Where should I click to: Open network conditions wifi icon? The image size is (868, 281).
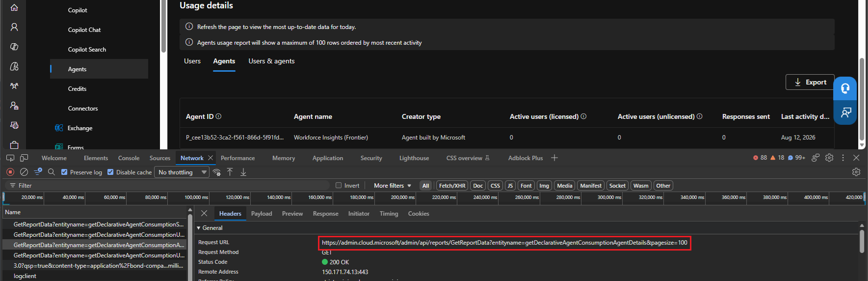(x=216, y=172)
